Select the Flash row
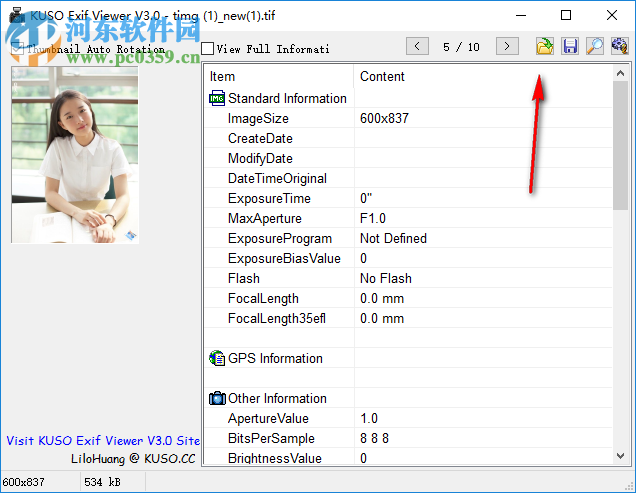Screen dimensions: 636x493 coord(409,278)
